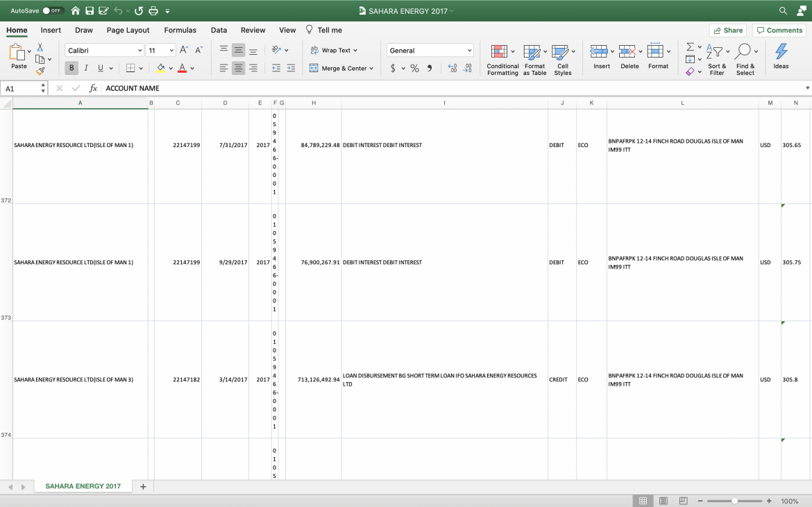Adjust the zoom slider handle
The image size is (812, 507).
pyautogui.click(x=734, y=501)
